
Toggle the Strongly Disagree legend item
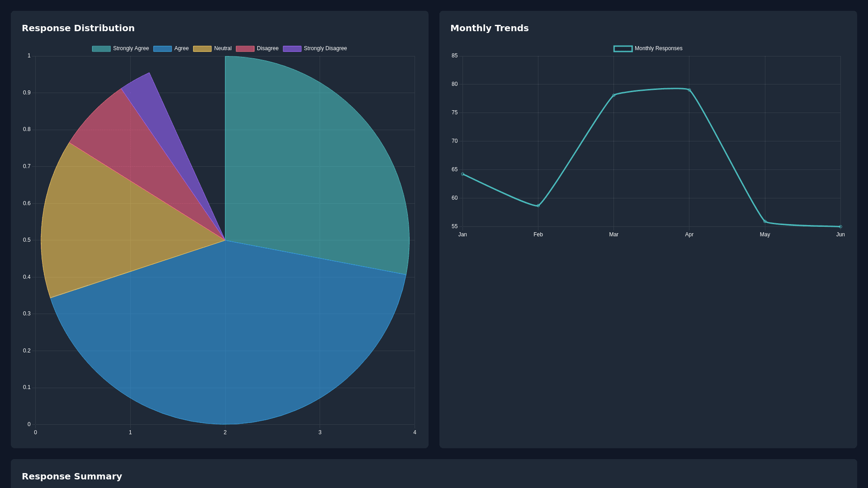pos(315,49)
